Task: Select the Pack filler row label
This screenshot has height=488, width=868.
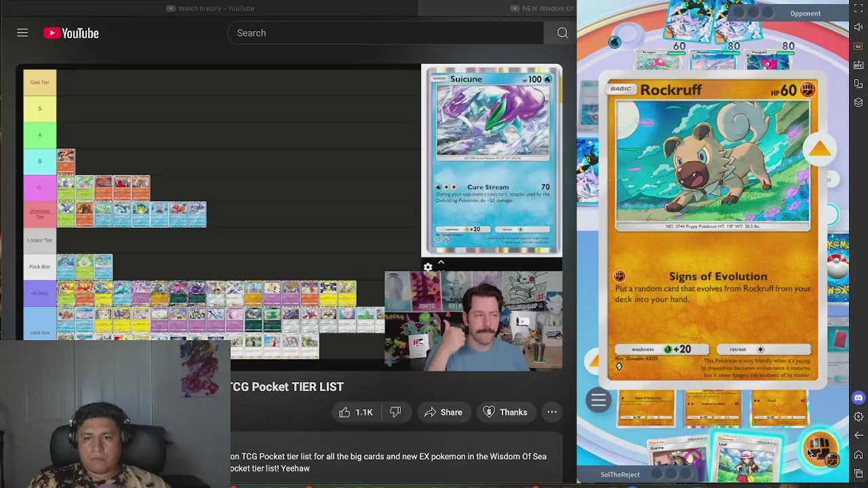Action: 39,266
